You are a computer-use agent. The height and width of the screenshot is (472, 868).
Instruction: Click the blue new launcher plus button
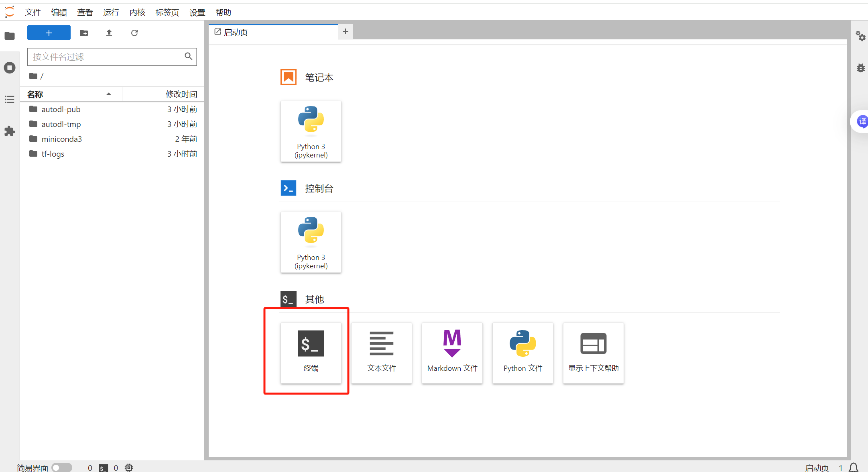[49, 33]
